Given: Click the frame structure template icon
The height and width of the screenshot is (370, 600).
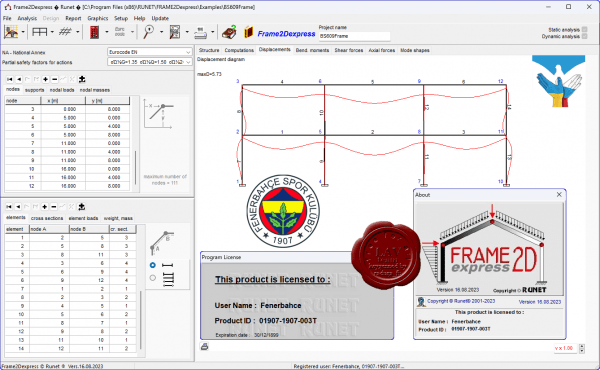Looking at the screenshot, I should [x=39, y=32].
